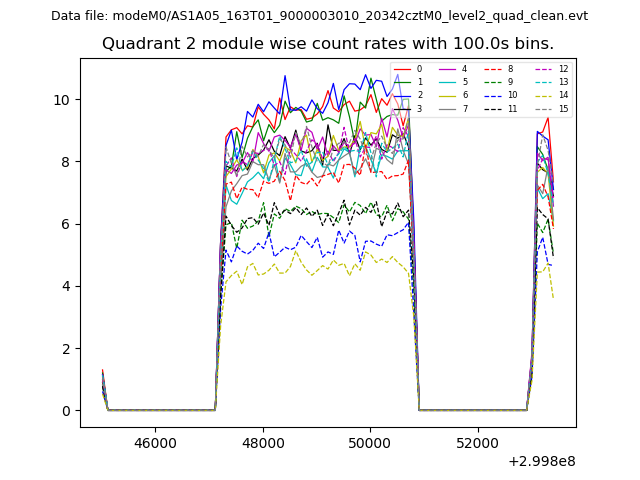Toggle legend entry 14 dashed yellow line

[542, 95]
